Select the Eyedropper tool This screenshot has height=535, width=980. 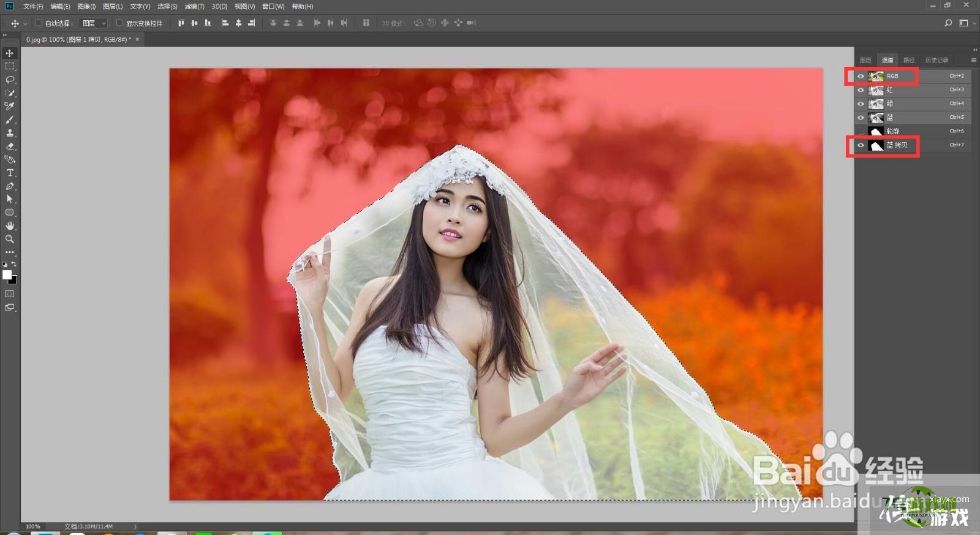pos(10,107)
